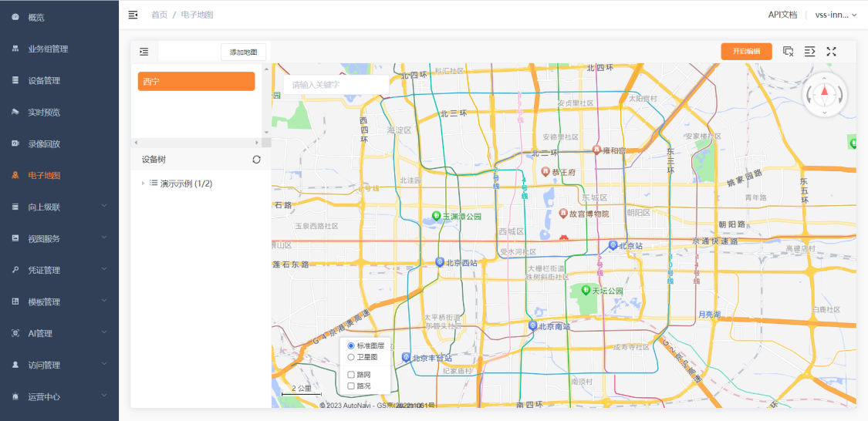
Task: Expand the 访问管理 submenu chevron
Action: [x=105, y=364]
